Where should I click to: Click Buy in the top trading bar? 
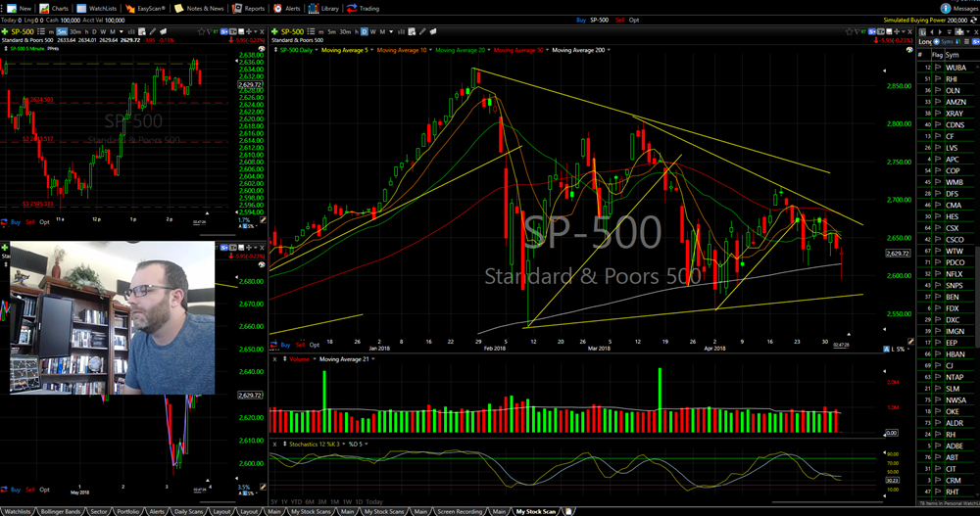580,20
